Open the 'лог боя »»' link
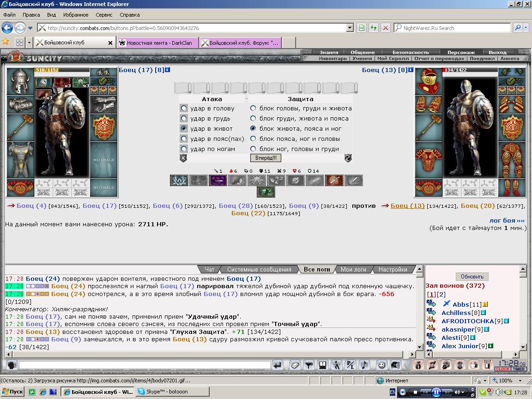Viewport: 532px width, 399px height. pyautogui.click(x=507, y=221)
